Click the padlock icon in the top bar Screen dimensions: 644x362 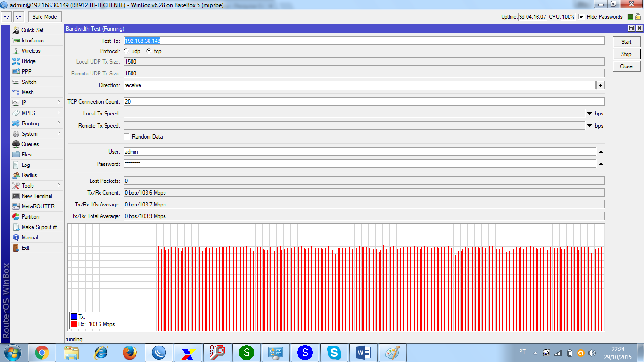[x=638, y=16]
